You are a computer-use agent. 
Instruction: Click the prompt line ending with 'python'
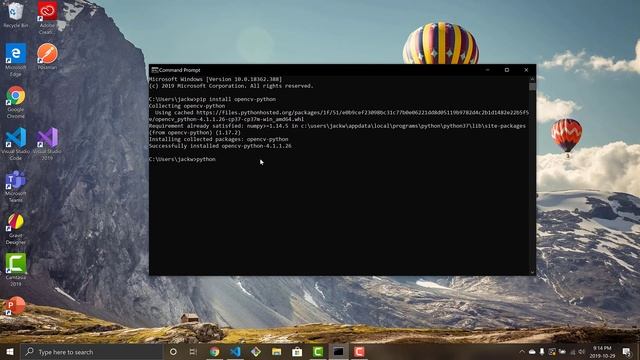[x=182, y=159]
